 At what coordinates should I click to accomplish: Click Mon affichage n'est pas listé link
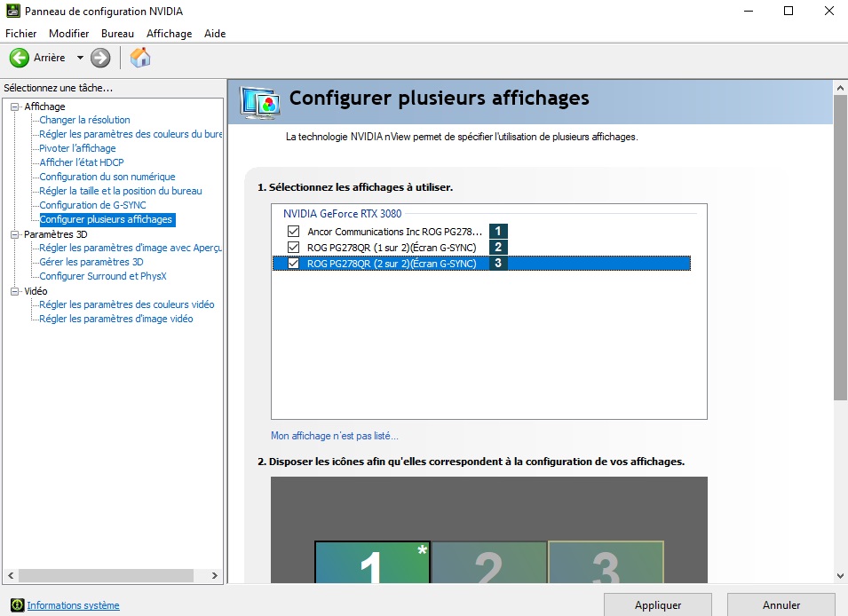[x=334, y=435]
